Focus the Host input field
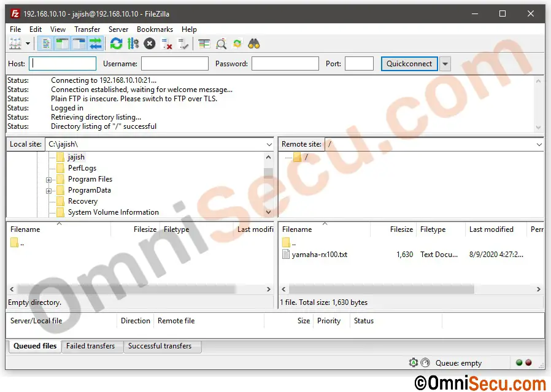The width and height of the screenshot is (551, 392). (x=63, y=64)
